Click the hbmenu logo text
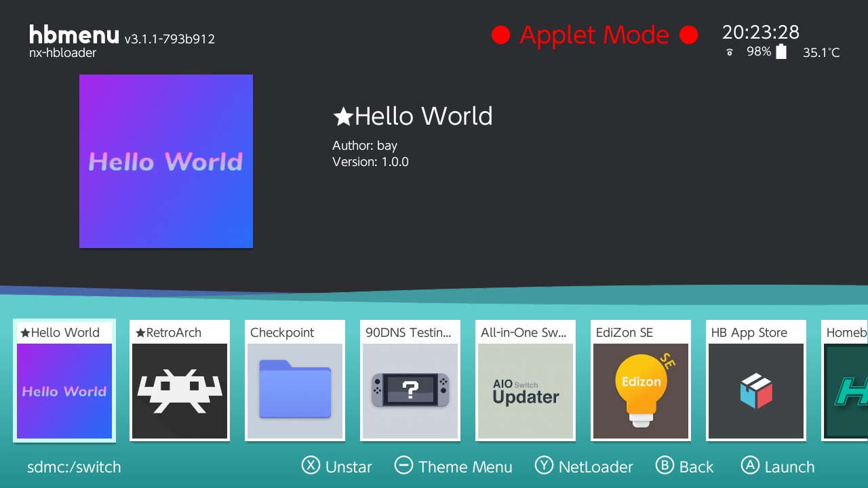 (74, 34)
